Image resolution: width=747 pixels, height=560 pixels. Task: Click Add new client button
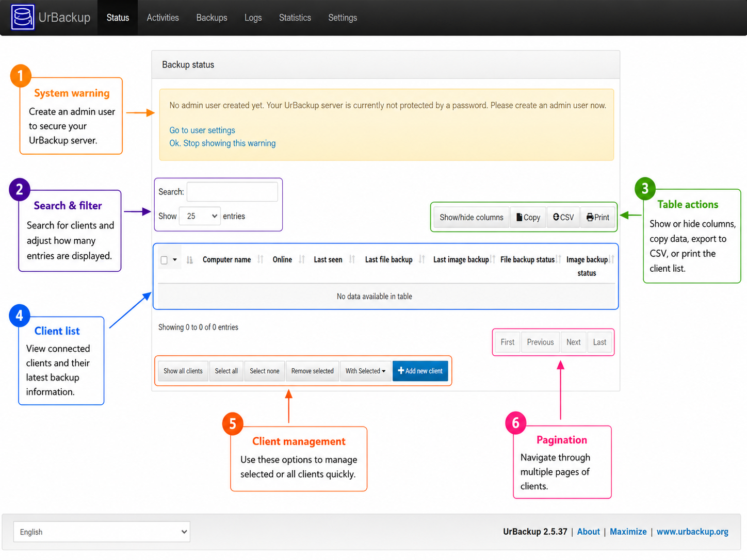[420, 371]
